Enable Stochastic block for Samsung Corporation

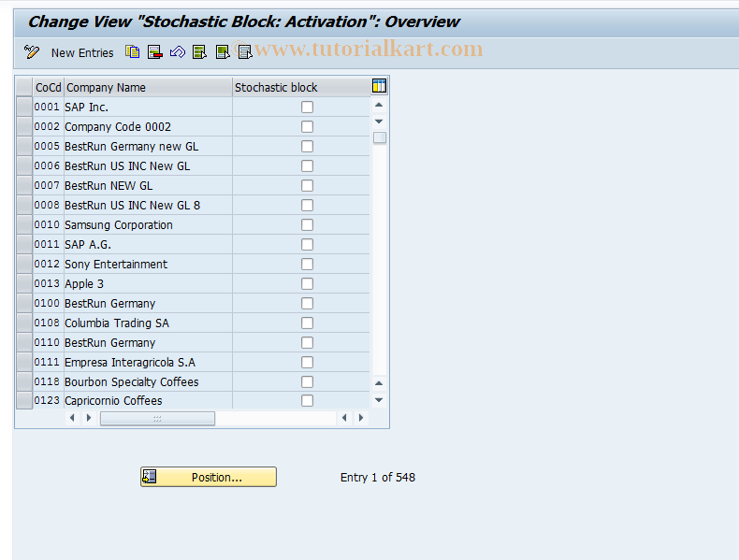(307, 224)
